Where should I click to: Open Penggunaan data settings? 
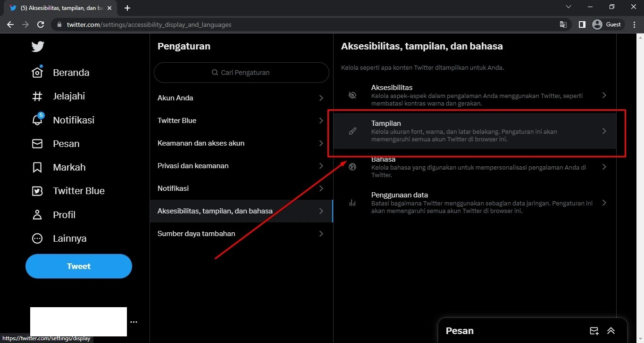(475, 203)
